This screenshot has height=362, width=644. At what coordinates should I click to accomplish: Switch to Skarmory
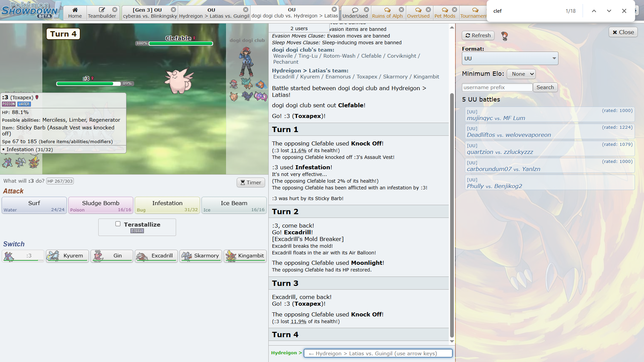[201, 256]
